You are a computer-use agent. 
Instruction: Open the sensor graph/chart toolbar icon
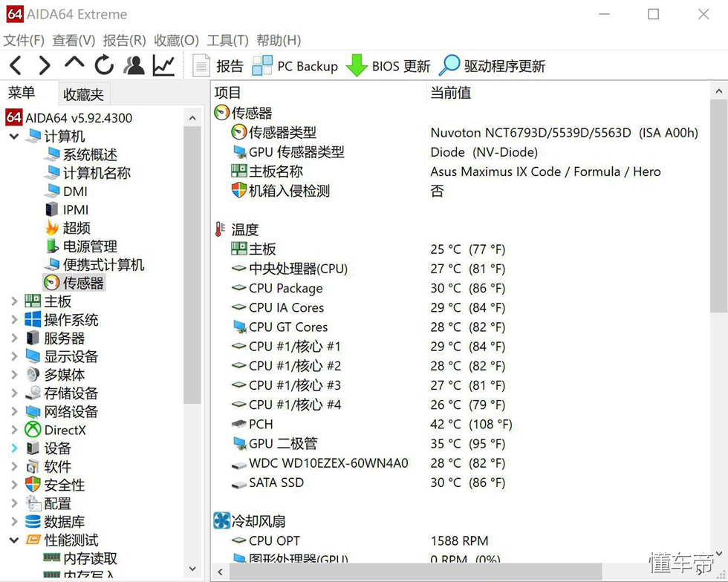point(163,65)
